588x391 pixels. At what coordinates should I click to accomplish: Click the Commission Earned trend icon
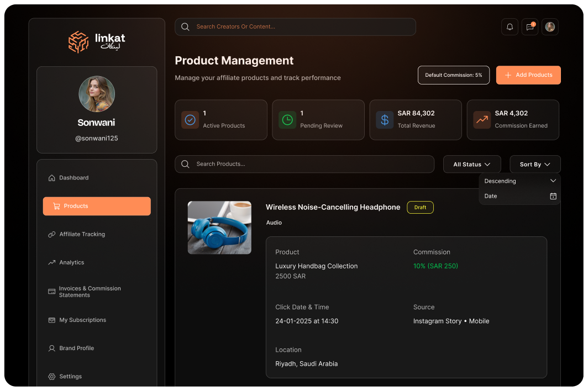pos(482,120)
